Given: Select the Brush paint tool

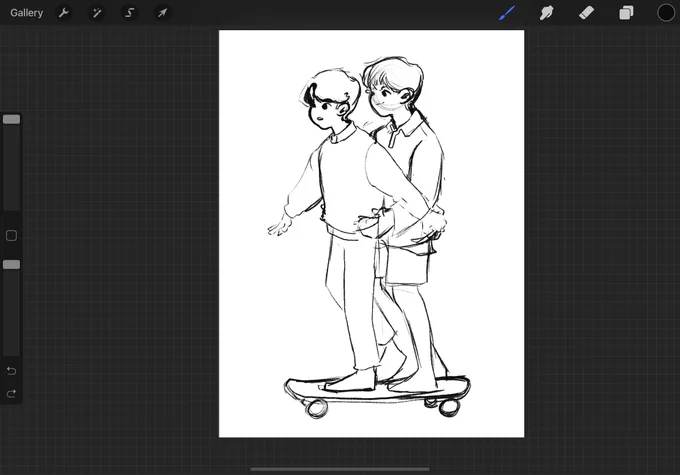Looking at the screenshot, I should [x=507, y=13].
